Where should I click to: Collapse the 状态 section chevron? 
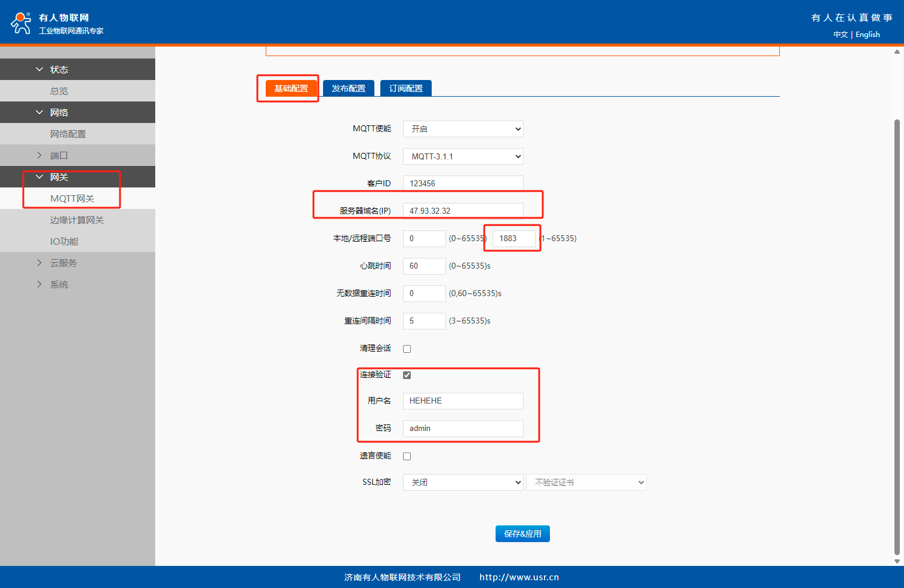[39, 69]
